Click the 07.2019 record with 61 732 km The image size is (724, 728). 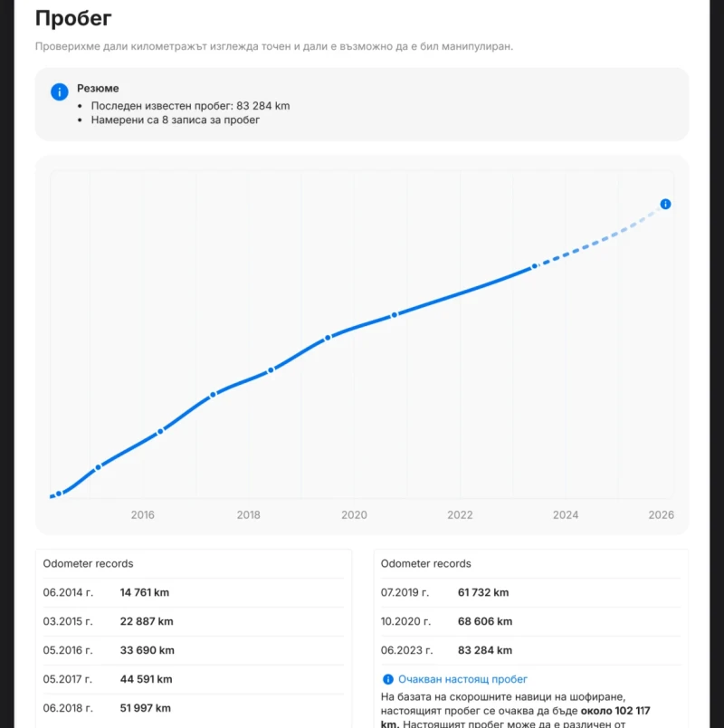coord(530,593)
